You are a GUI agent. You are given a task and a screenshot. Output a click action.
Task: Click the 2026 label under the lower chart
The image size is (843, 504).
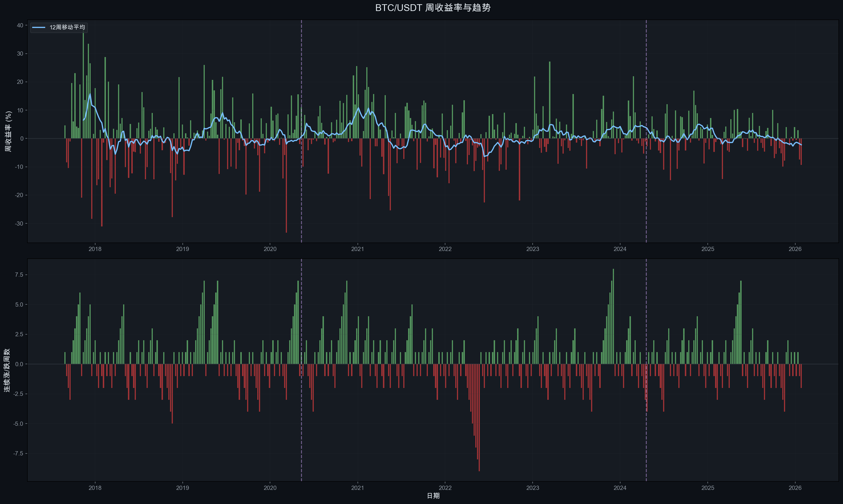pos(795,488)
